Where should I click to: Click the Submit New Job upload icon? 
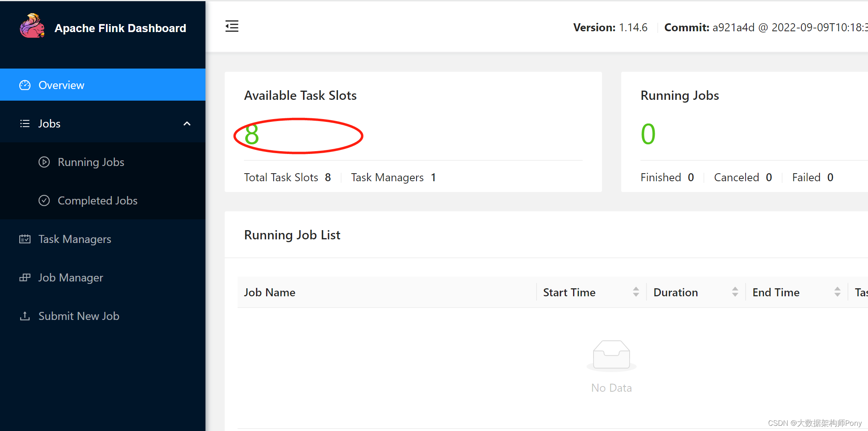click(25, 316)
